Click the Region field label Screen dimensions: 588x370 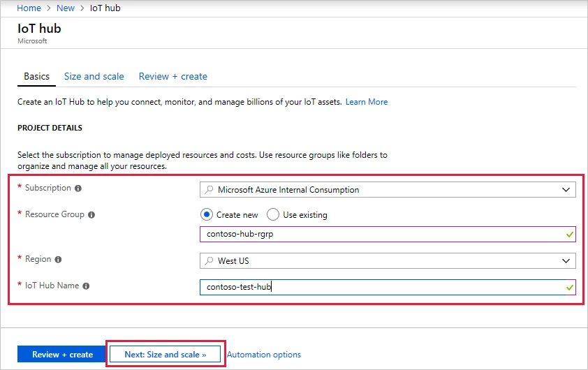pyautogui.click(x=38, y=259)
